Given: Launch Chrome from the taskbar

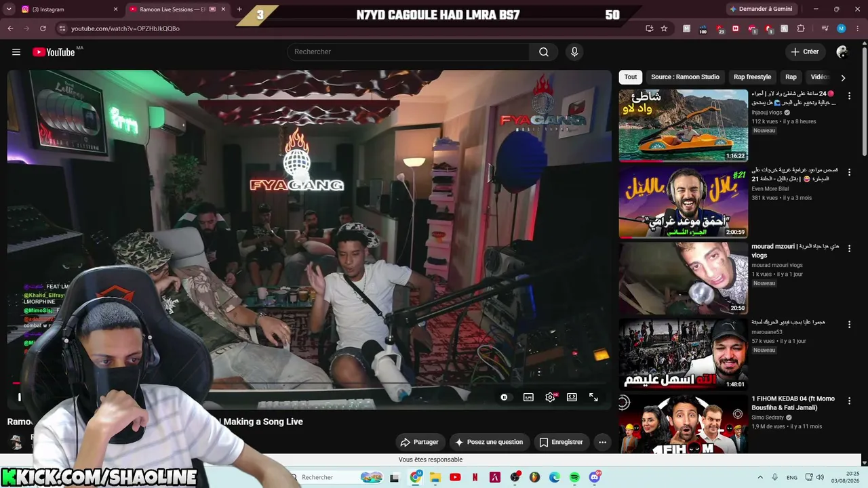Looking at the screenshot, I should [416, 478].
